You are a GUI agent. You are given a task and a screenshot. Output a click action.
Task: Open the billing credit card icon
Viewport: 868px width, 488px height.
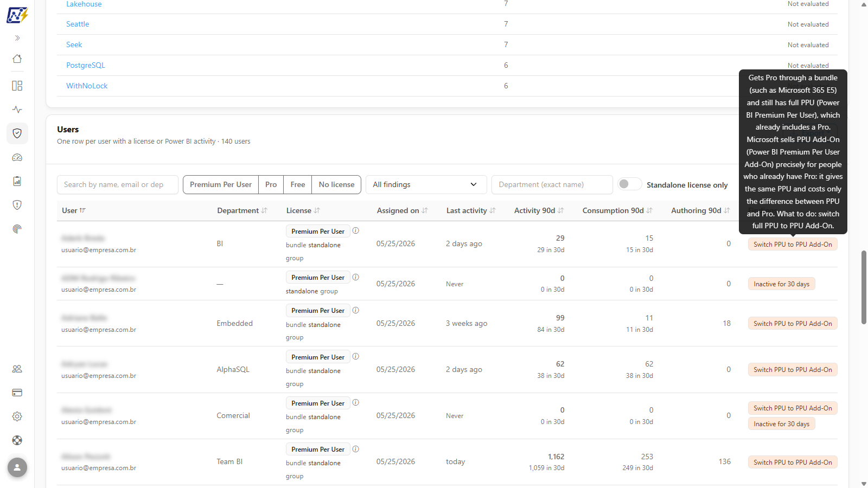click(17, 393)
